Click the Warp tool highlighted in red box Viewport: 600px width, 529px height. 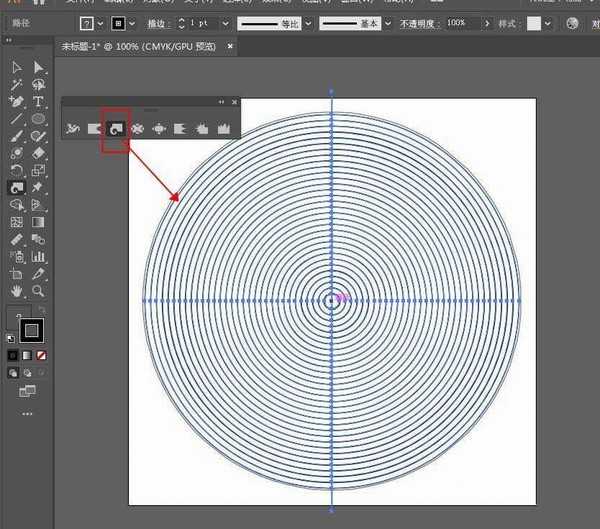click(x=115, y=128)
